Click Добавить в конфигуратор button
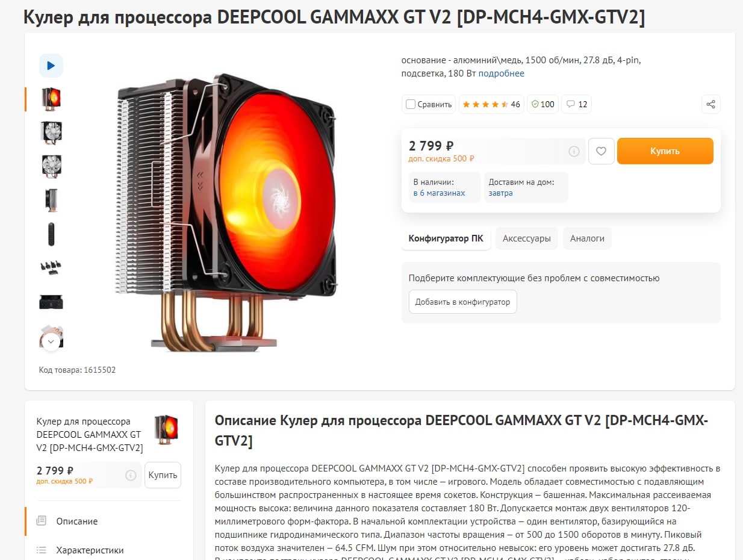Image resolution: width=743 pixels, height=560 pixels. pyautogui.click(x=462, y=302)
